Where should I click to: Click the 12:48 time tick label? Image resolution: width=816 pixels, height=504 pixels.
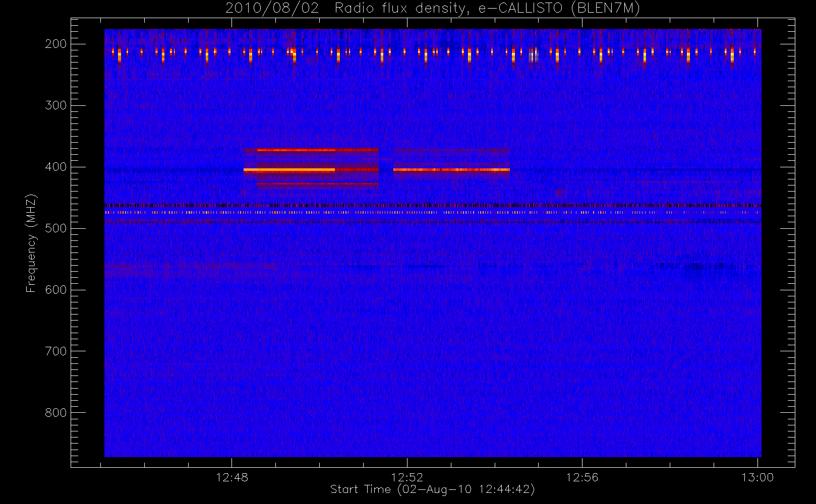(232, 477)
